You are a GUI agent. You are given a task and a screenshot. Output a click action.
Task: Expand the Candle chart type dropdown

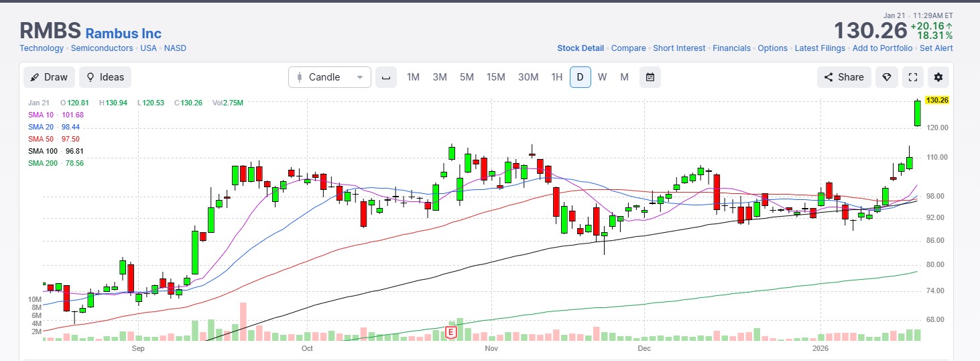(329, 77)
